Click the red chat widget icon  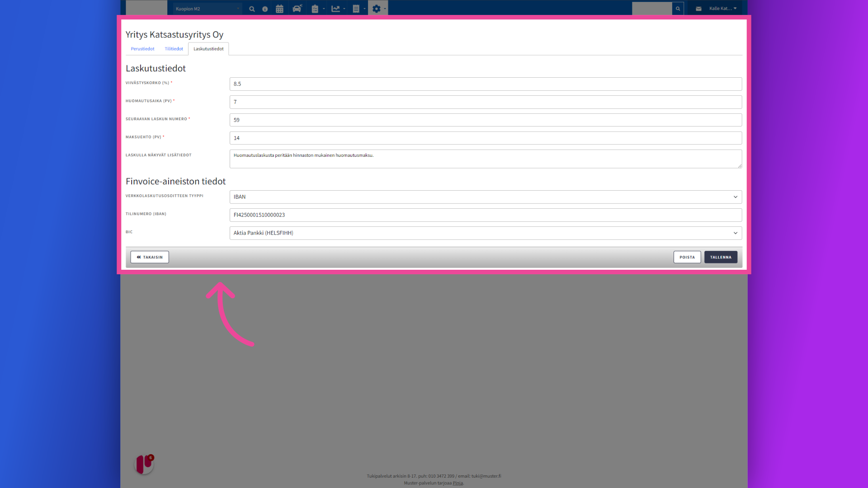[144, 464]
